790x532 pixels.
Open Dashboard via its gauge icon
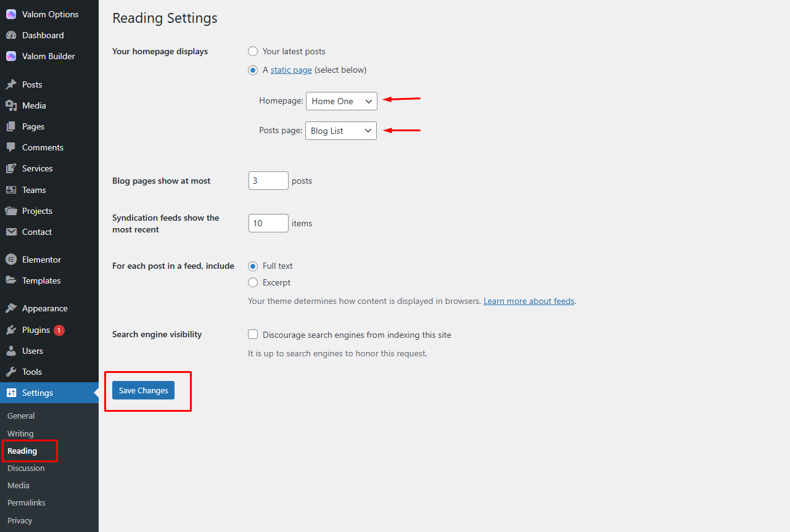point(11,35)
